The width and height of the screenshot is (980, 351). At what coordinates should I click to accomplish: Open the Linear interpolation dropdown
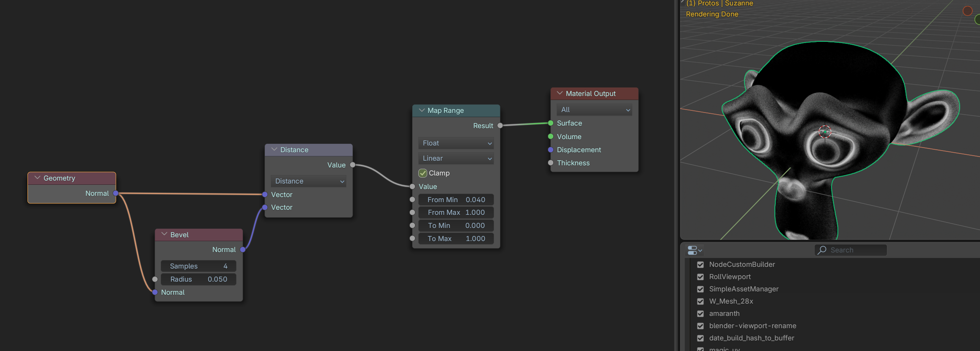456,158
